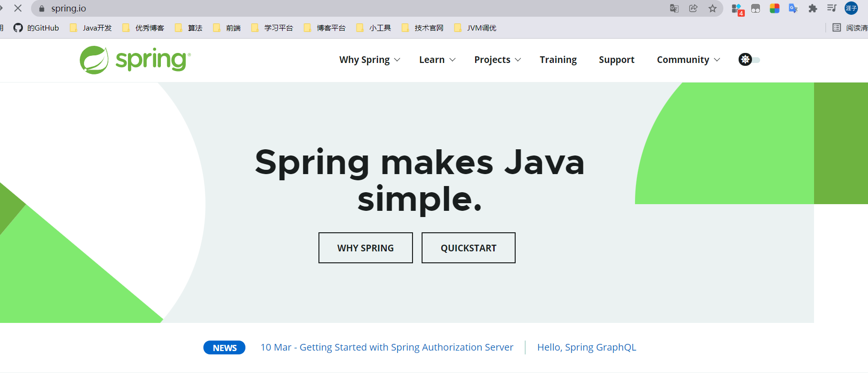Open the 技术官网 bookmark folder

423,28
